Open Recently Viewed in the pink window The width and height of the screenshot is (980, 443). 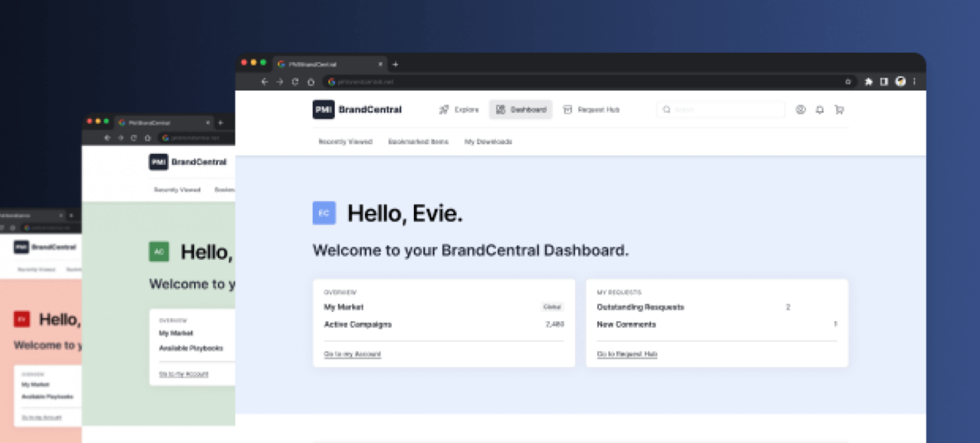point(37,270)
